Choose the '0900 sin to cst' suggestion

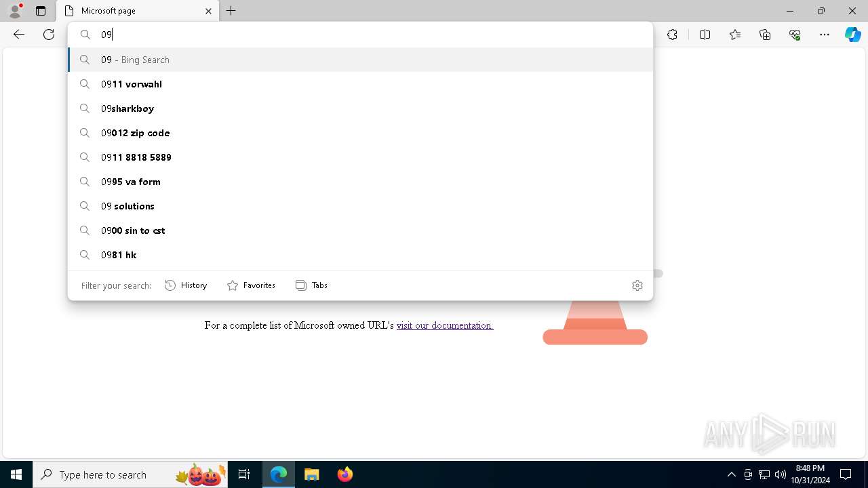tap(360, 230)
